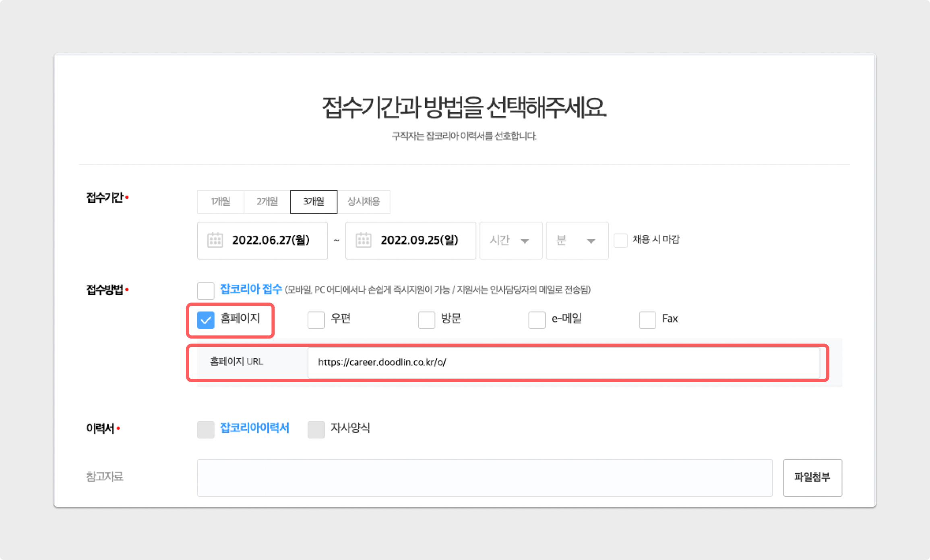Check the 우편 application method
The height and width of the screenshot is (560, 930).
click(x=316, y=320)
